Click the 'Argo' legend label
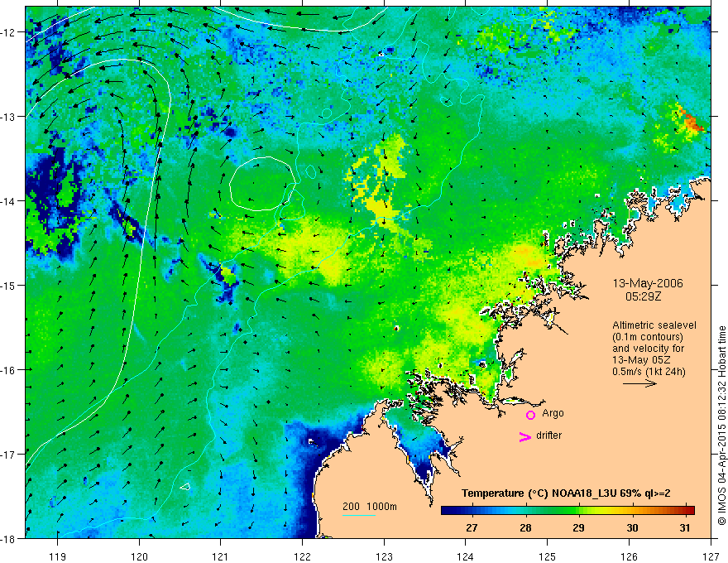 coord(553,413)
